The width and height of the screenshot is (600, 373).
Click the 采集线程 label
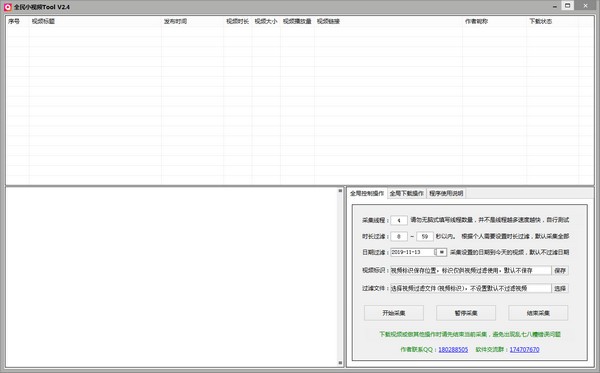click(x=375, y=220)
